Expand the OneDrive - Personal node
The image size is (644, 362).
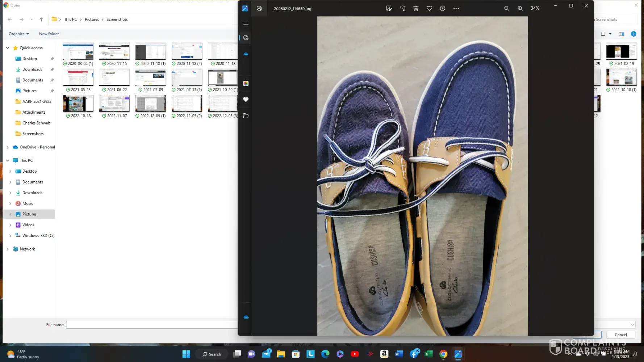click(8, 147)
